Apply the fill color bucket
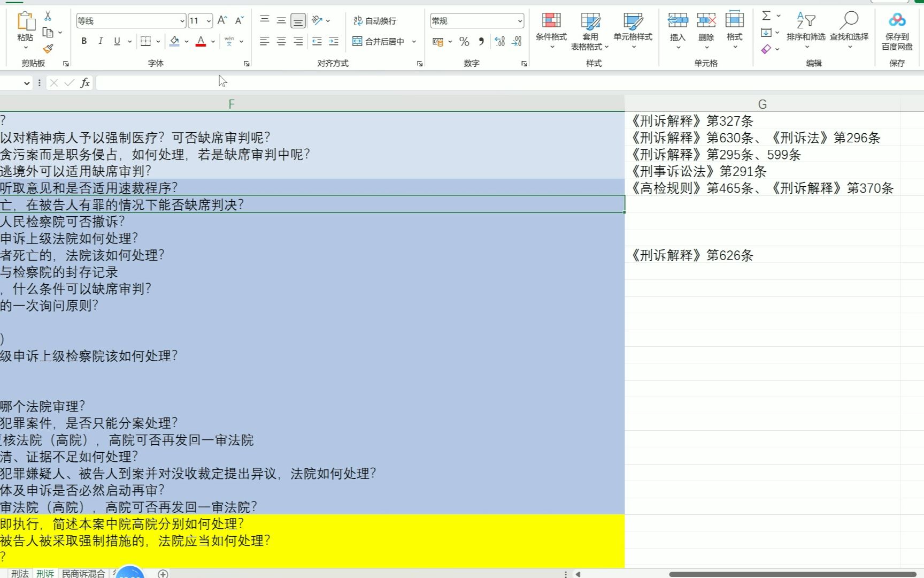Screen dimensions: 924x578 174,41
